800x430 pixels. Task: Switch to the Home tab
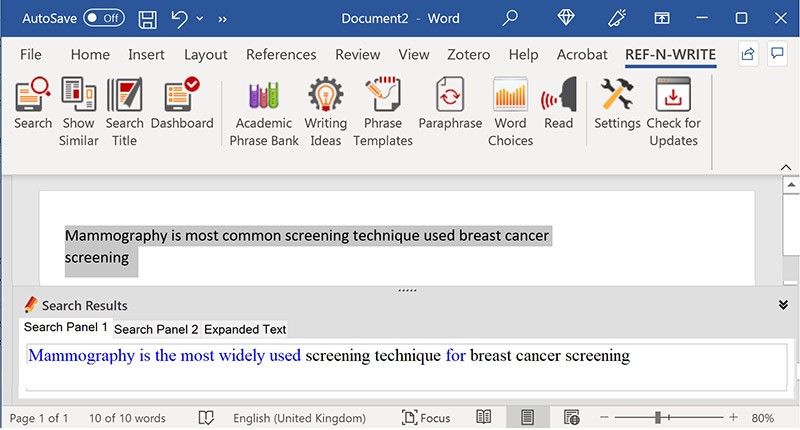tap(90, 55)
